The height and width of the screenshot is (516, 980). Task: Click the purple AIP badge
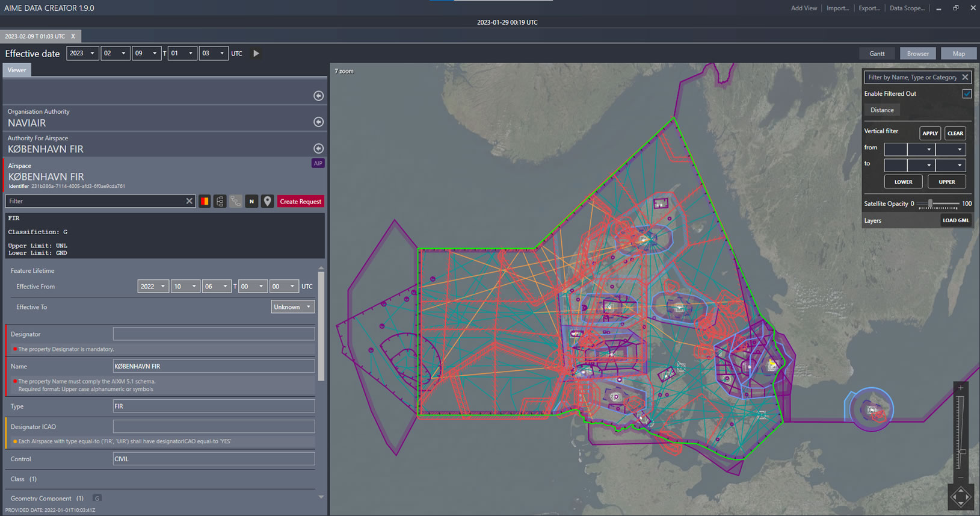click(318, 163)
